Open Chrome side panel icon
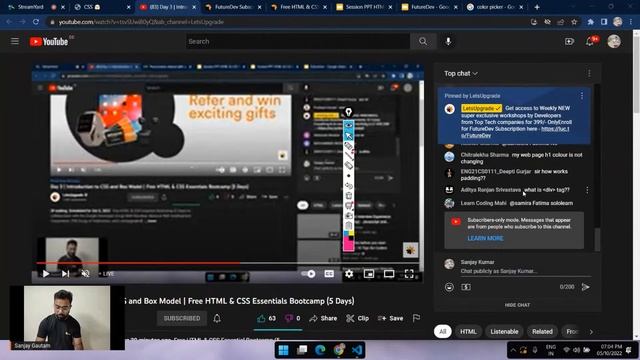The image size is (640, 360). [604, 22]
